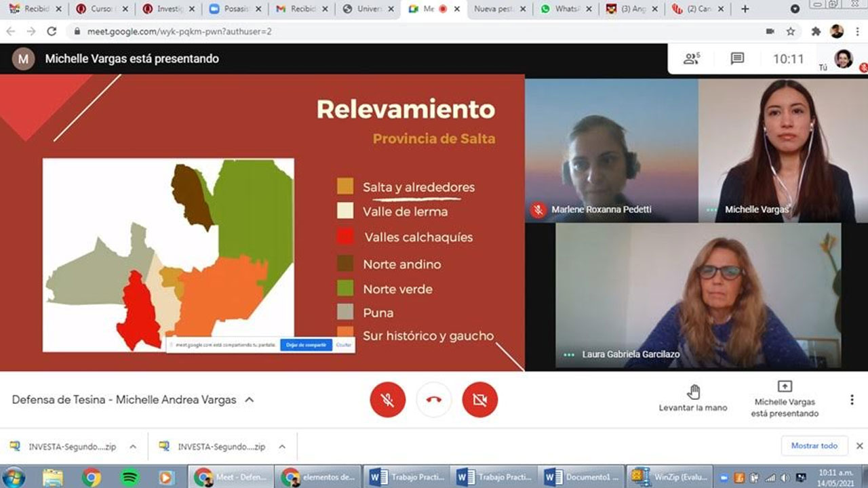Open dropdown arrow of second INVESTA download

tap(282, 447)
